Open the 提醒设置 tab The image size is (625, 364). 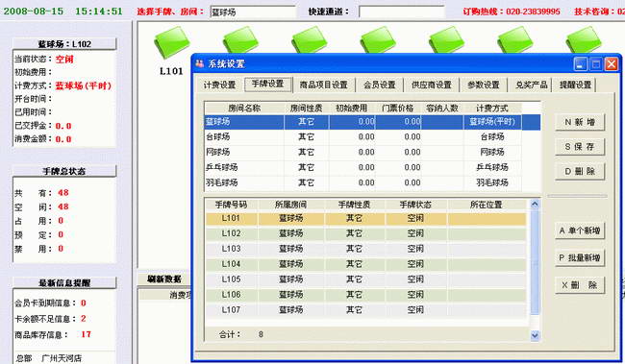(575, 85)
